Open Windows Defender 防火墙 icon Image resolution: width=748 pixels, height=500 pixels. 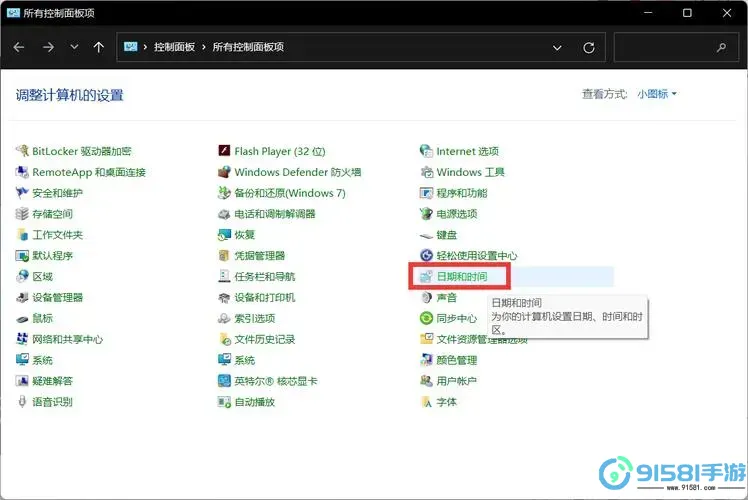225,172
